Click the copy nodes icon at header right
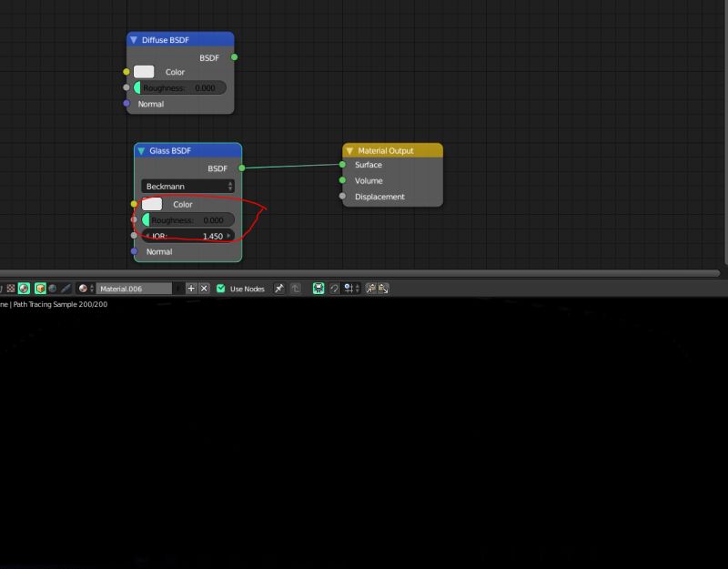The image size is (728, 569). click(x=370, y=289)
